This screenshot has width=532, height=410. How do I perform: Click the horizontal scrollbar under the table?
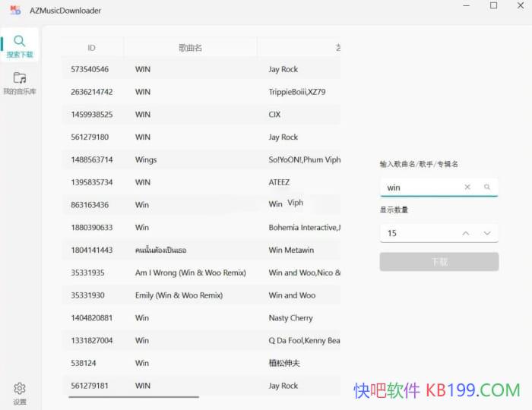(134, 397)
